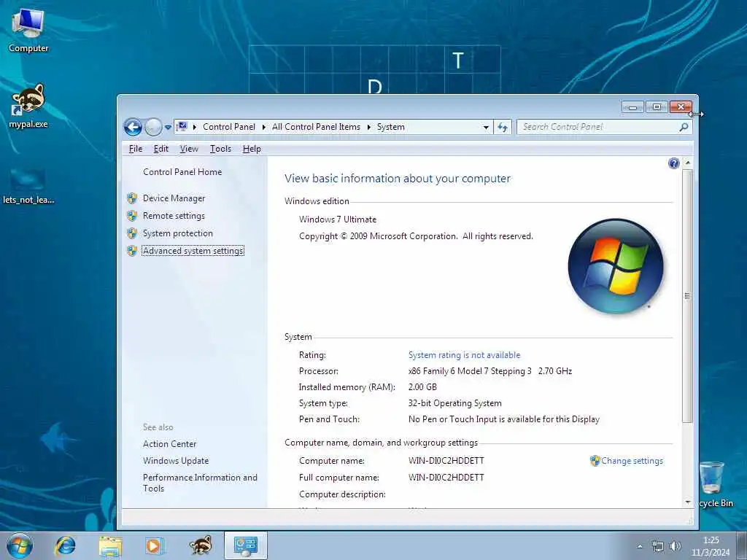Open the recent pages dropdown arrow
This screenshot has height=560, width=747.
(x=168, y=127)
